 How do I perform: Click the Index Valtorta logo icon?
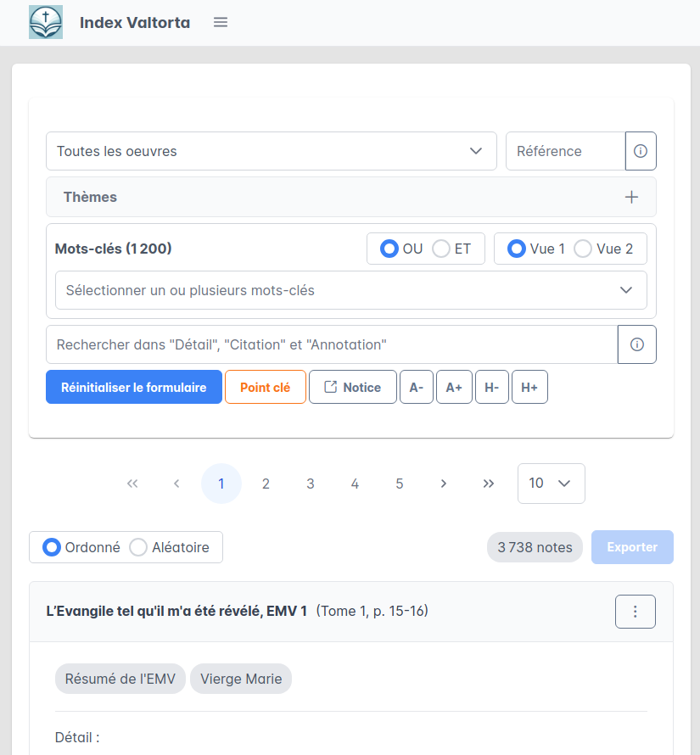point(46,22)
